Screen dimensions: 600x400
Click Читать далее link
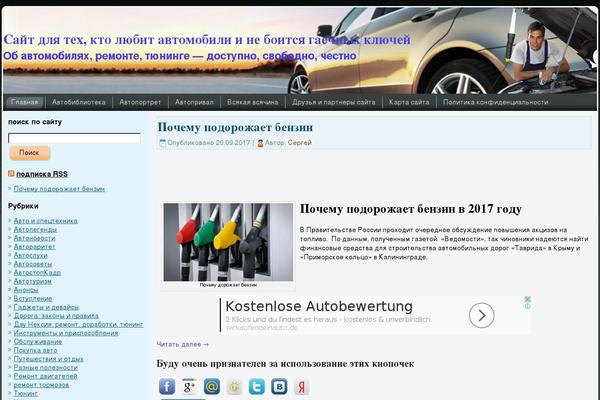(183, 344)
